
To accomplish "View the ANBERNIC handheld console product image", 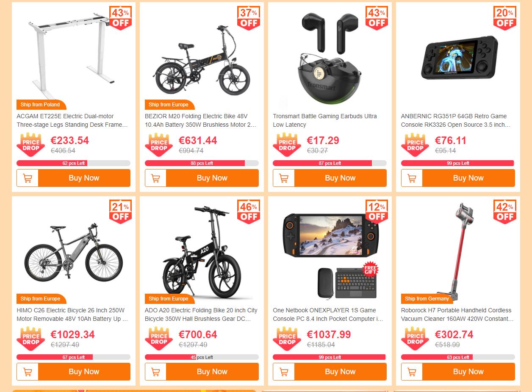I will [458, 56].
